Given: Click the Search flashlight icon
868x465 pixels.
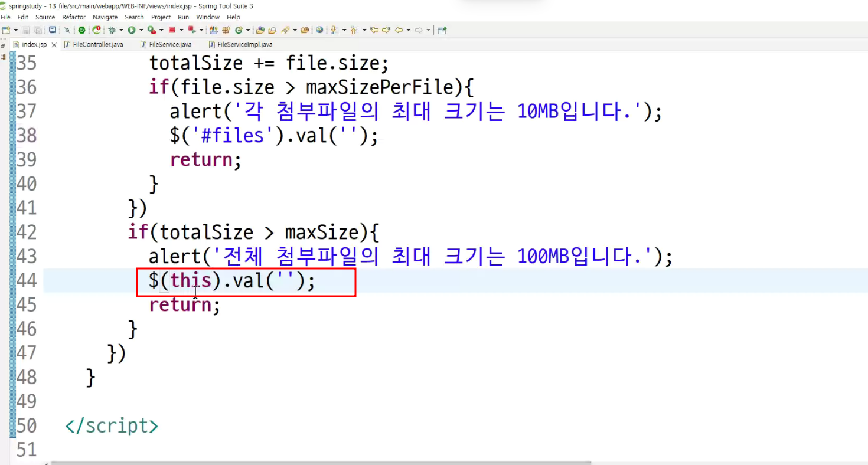Looking at the screenshot, I should coord(285,30).
